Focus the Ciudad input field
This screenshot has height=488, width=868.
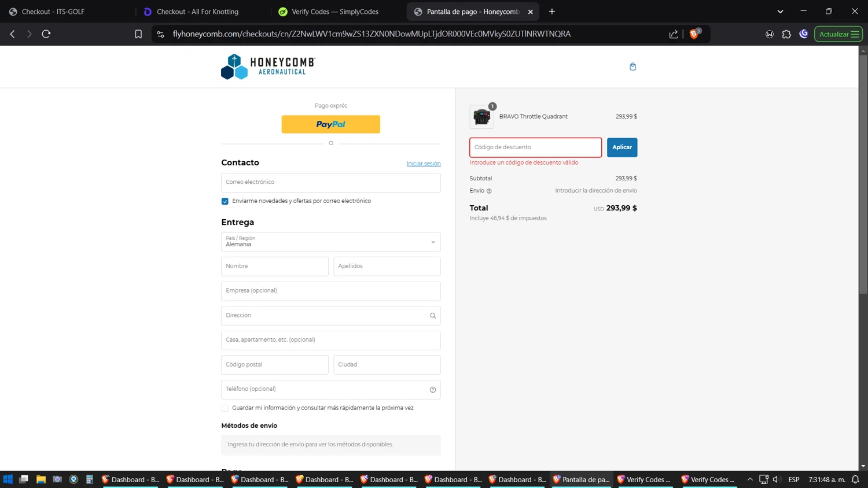[x=387, y=365]
